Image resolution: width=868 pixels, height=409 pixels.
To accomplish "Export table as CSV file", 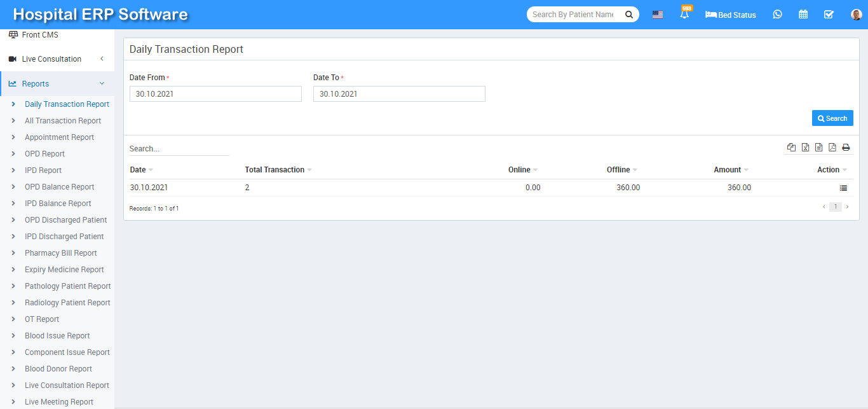I will 818,148.
